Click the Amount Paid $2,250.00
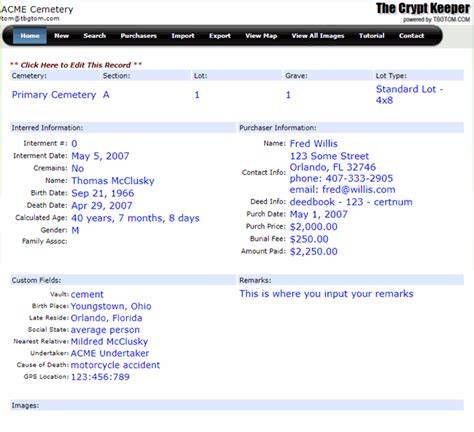474x432 pixels. 314,251
